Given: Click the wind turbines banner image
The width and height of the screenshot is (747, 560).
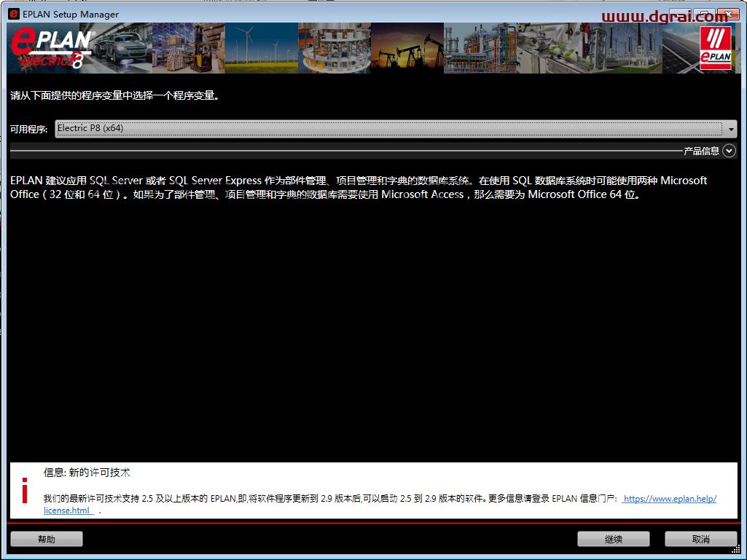Looking at the screenshot, I should pyautogui.click(x=262, y=48).
